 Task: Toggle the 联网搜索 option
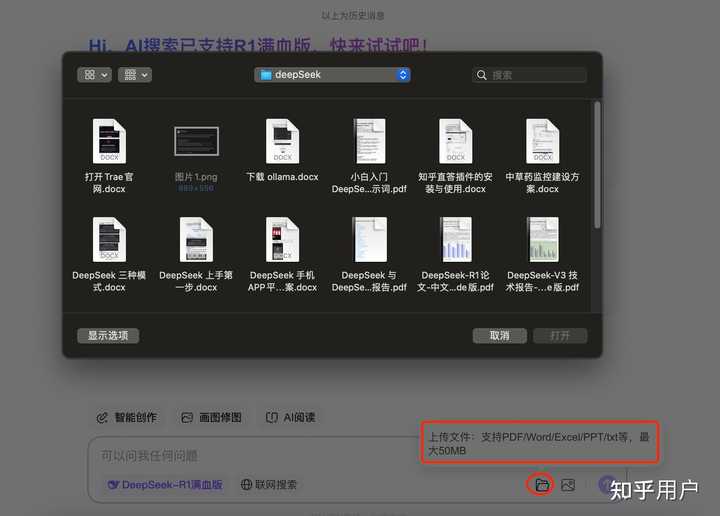[x=269, y=485]
